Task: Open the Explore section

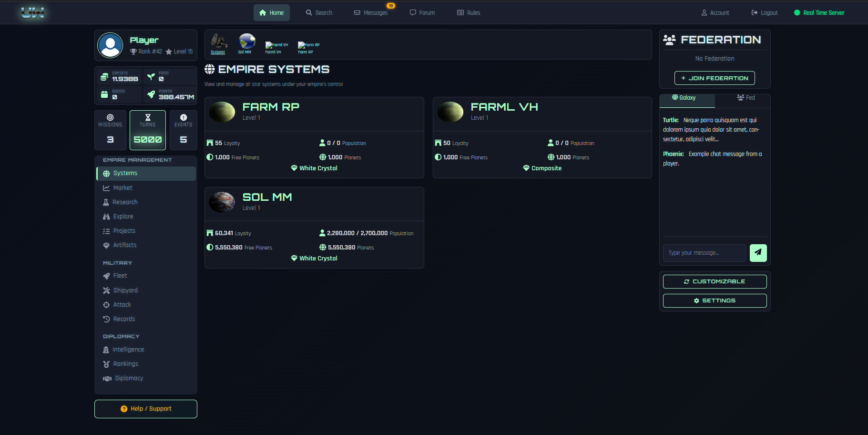Action: click(122, 216)
